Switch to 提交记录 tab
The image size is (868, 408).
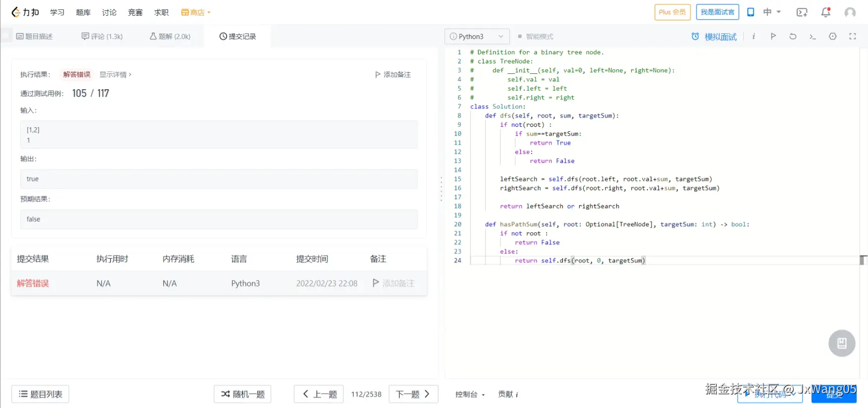pos(238,37)
